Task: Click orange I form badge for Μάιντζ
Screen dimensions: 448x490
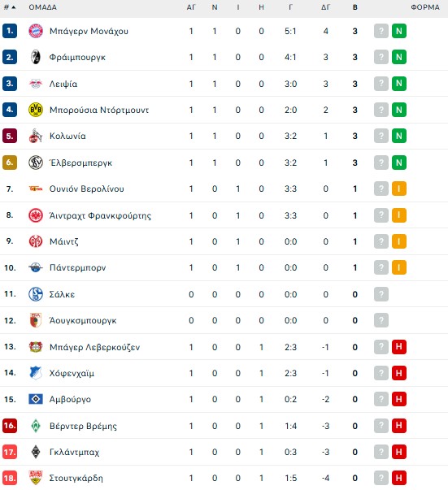Action: tap(399, 241)
